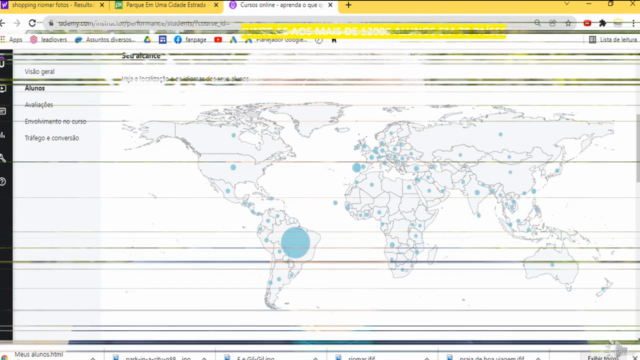Reload the Udemy page
The width and height of the screenshot is (640, 360).
32,23
